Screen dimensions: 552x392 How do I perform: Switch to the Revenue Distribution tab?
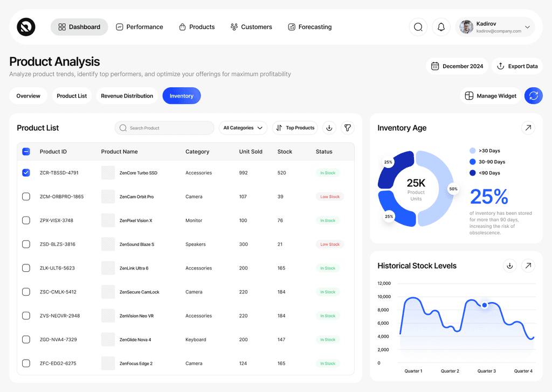pos(127,96)
